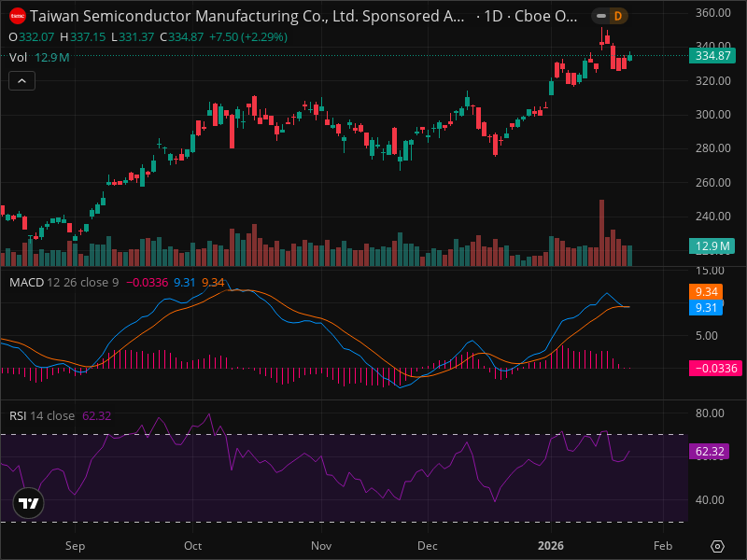747x560 pixels.
Task: Click the high value H337.15
Action: [82, 37]
